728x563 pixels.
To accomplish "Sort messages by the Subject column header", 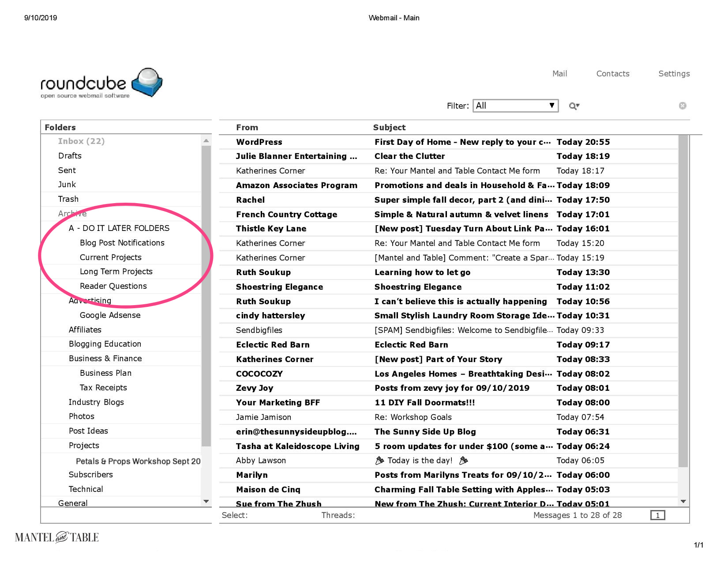I will (x=389, y=128).
